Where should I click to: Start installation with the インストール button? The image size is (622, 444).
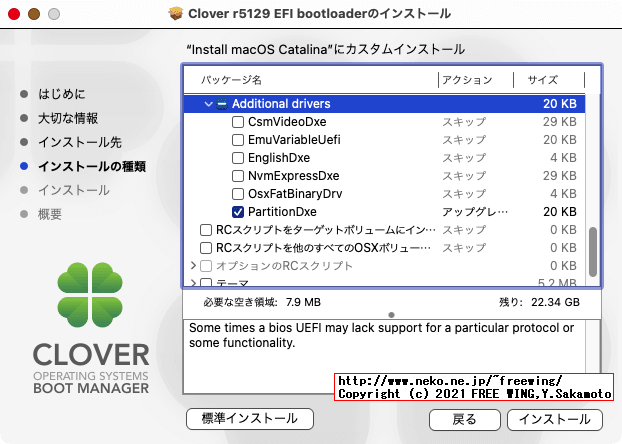click(555, 420)
